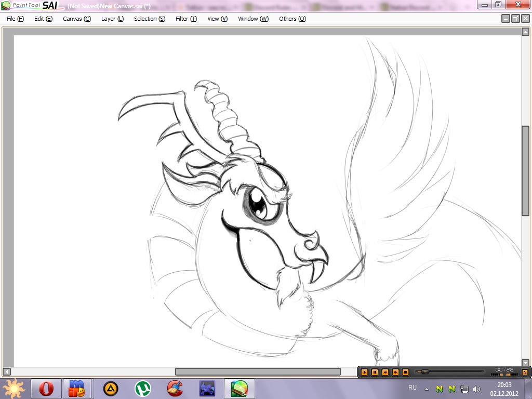This screenshot has height=399, width=532.
Task: Click the Paint Tool SAI taskbar icon
Action: pyautogui.click(x=239, y=389)
